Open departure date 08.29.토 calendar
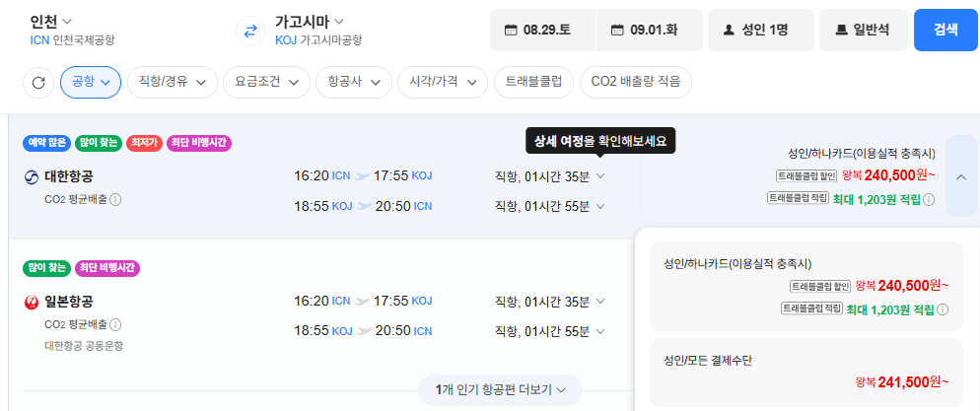This screenshot has height=411, width=980. click(x=542, y=30)
